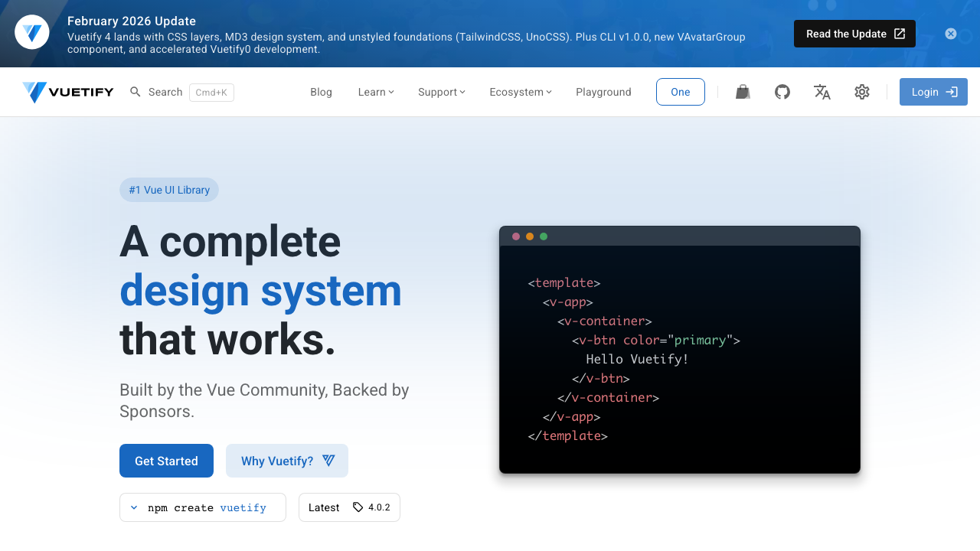Open the Ecosystem dropdown
The width and height of the screenshot is (980, 551).
click(x=520, y=92)
